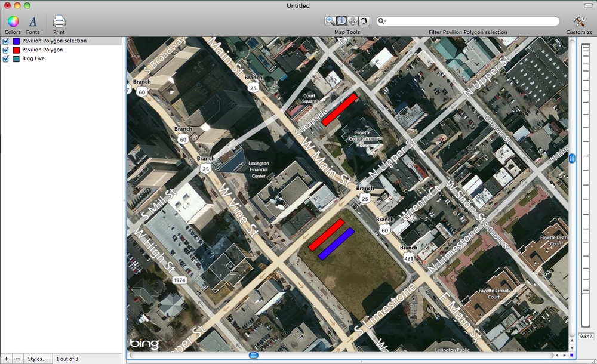Click the blue Pavilion Polygon selection swatch
The width and height of the screenshot is (597, 364).
tap(17, 41)
